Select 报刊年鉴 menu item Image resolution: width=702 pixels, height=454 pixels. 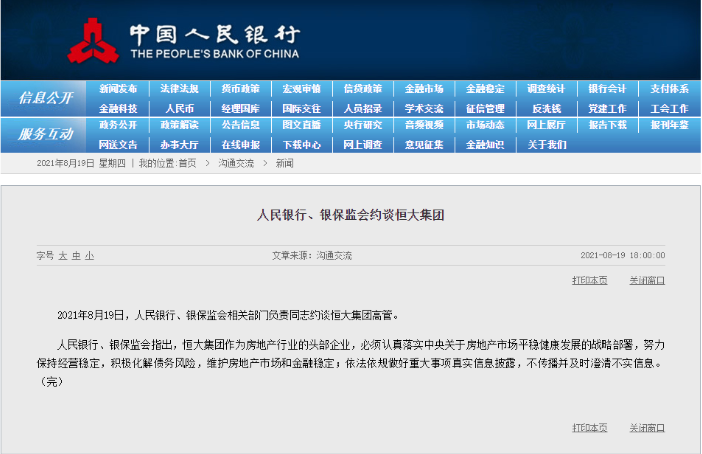coord(669,125)
